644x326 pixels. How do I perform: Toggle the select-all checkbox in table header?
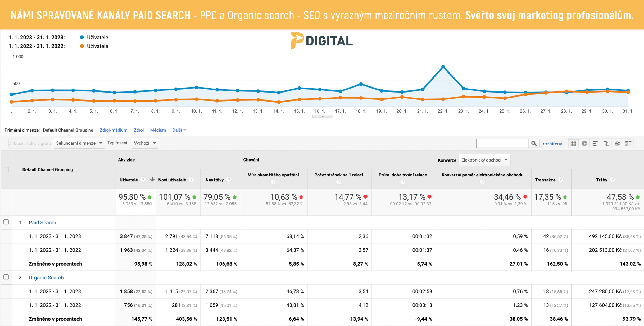click(x=6, y=169)
